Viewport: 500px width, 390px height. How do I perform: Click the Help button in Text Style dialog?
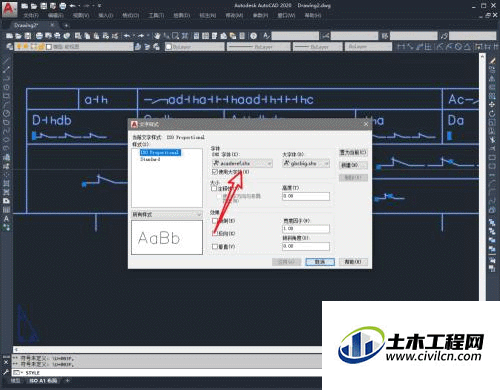(353, 262)
